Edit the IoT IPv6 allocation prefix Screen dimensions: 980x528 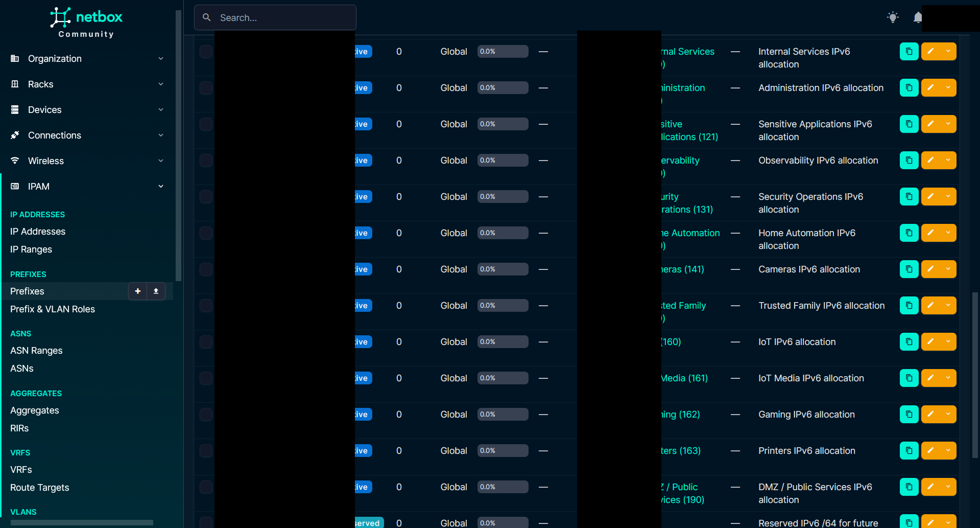pyautogui.click(x=930, y=341)
